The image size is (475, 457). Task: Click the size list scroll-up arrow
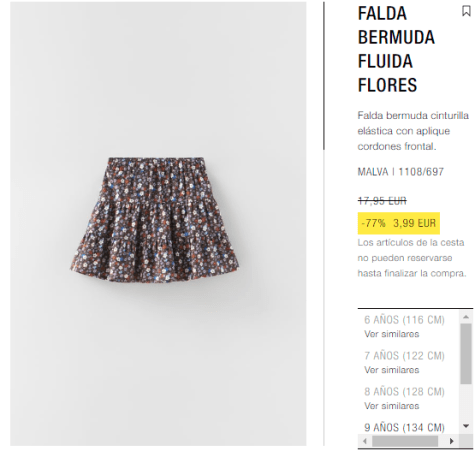tap(466, 317)
